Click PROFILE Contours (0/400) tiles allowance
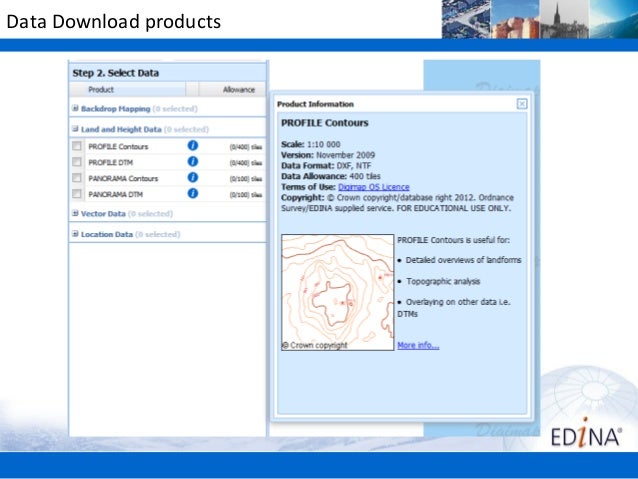 coord(246,147)
